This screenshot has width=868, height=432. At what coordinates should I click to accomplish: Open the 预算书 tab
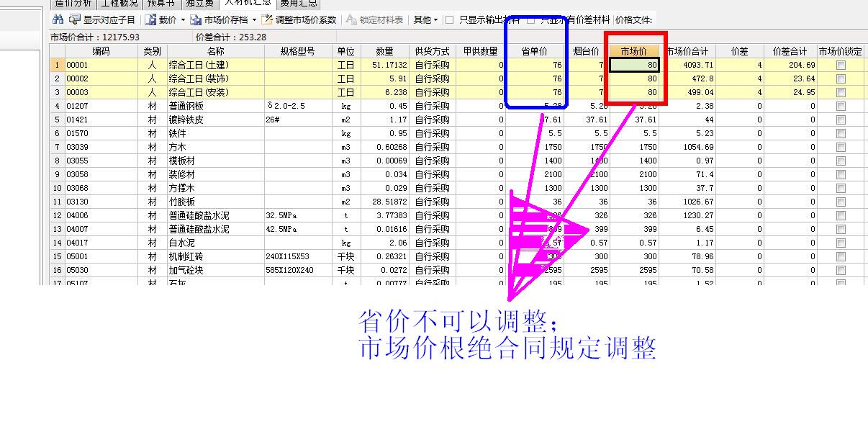click(161, 3)
